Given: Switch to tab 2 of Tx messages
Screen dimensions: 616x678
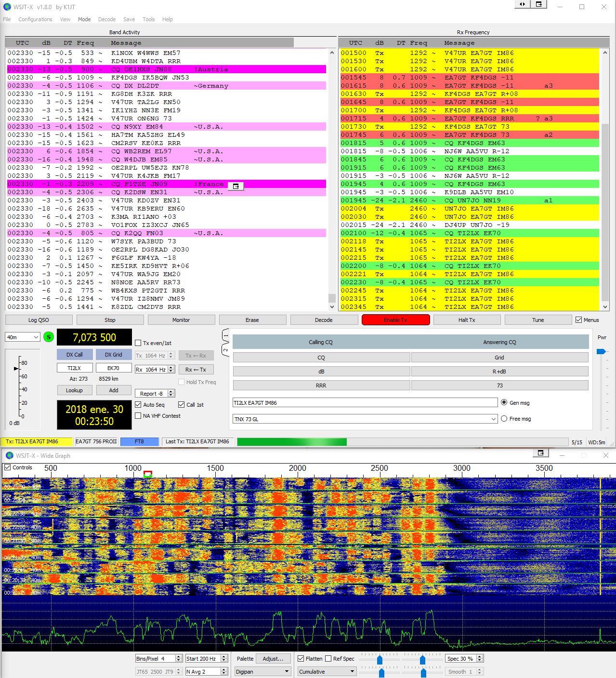Looking at the screenshot, I should point(225,349).
